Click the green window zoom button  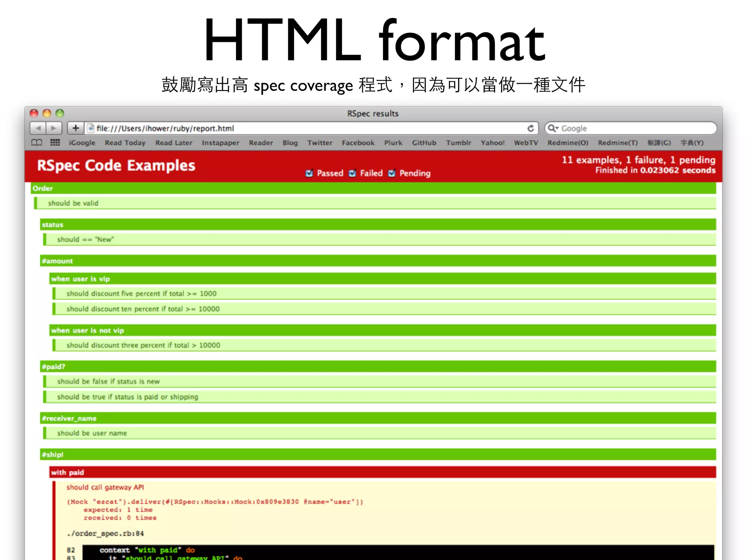60,113
